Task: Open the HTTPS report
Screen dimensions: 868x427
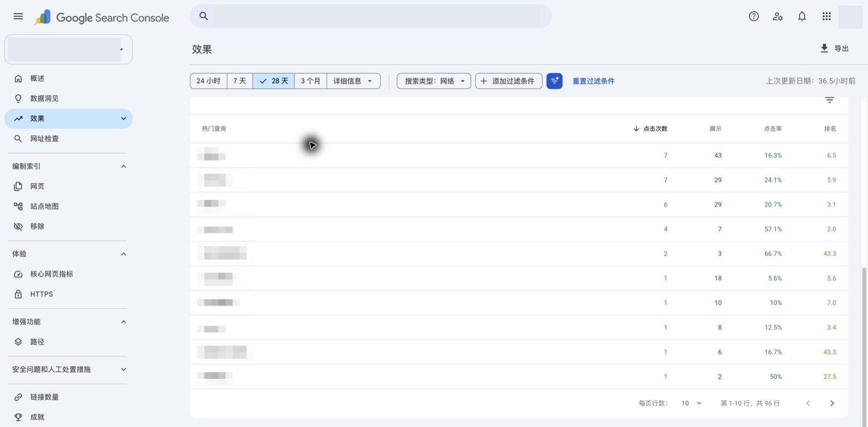Action: (x=68, y=294)
